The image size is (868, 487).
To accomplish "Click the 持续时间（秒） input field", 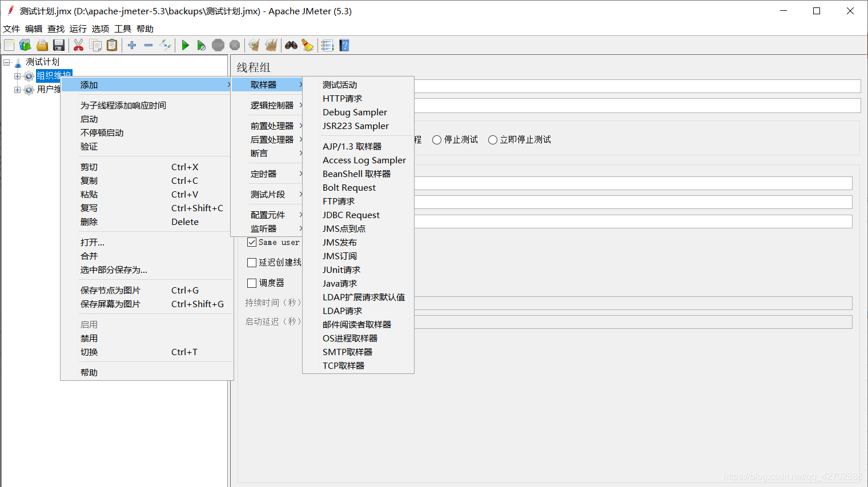I will tap(633, 303).
